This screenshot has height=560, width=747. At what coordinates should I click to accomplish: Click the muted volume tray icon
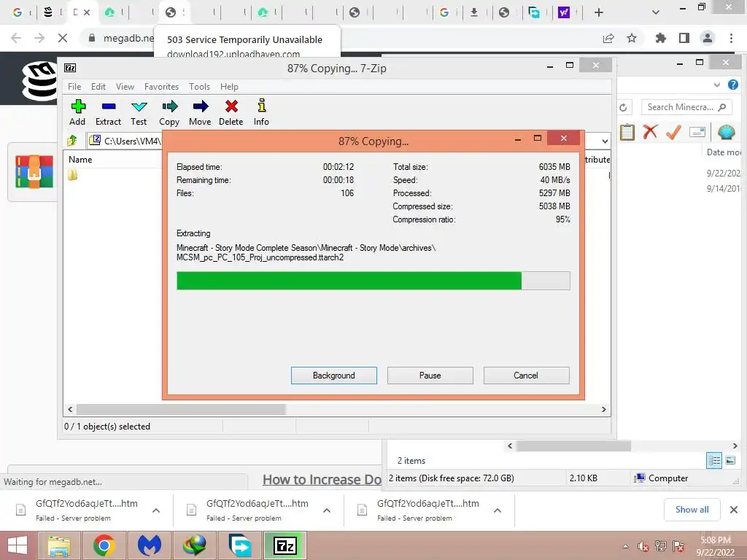coord(643,546)
